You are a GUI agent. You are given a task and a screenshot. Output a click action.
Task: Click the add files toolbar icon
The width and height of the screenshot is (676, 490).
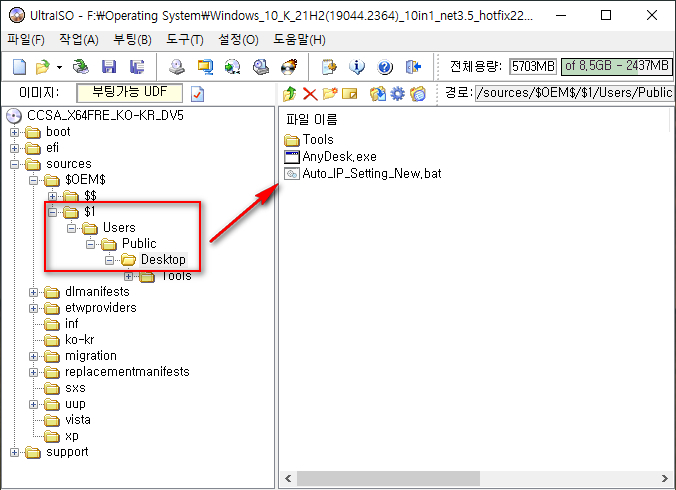click(x=329, y=67)
